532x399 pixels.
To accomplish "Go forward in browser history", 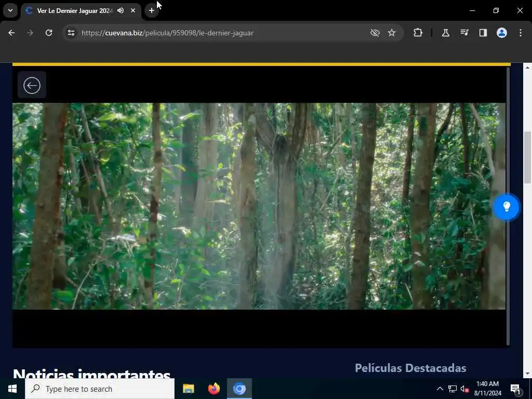I will tap(30, 33).
